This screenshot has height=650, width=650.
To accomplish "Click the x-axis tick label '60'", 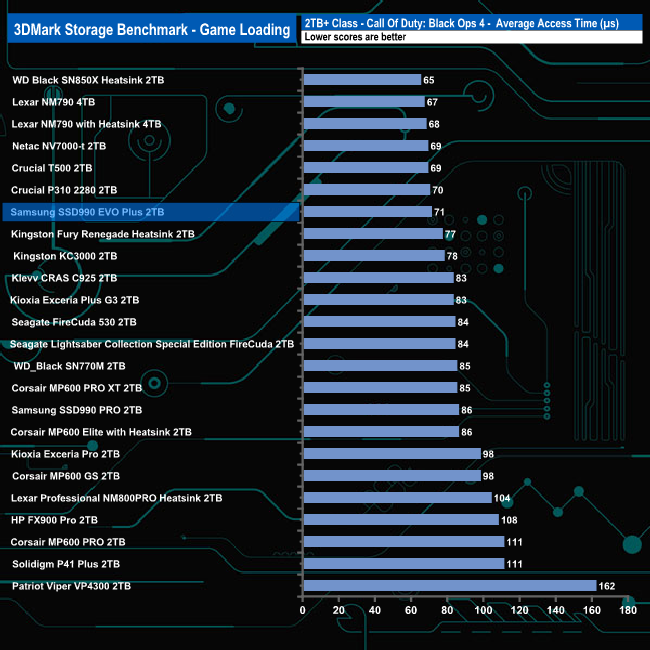I will pos(411,610).
